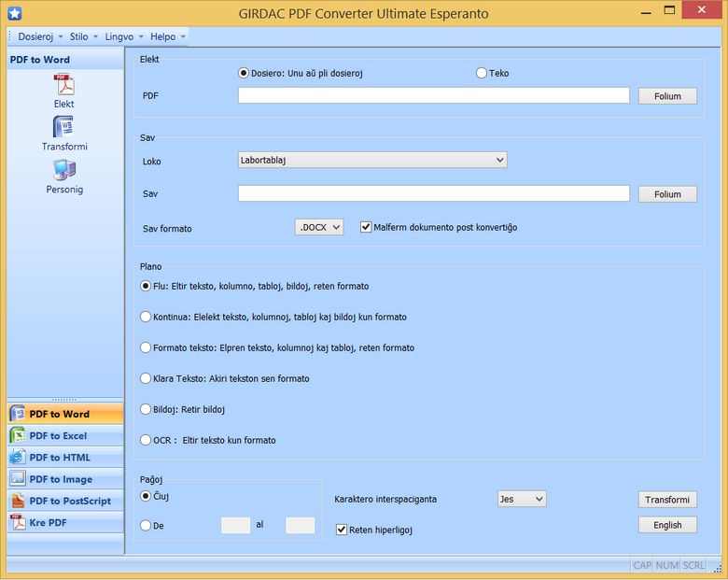This screenshot has width=728, height=580.
Task: Switch to PDF to PostScript tab
Action: click(x=66, y=501)
